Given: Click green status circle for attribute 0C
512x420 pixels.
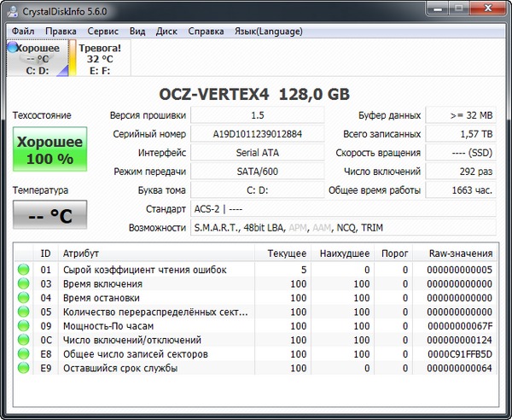Looking at the screenshot, I should pyautogui.click(x=23, y=340).
